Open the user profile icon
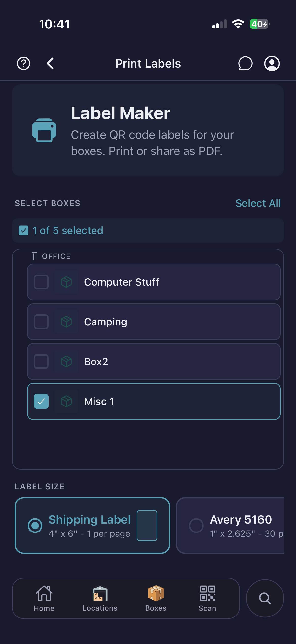The height and width of the screenshot is (644, 296). (x=272, y=64)
